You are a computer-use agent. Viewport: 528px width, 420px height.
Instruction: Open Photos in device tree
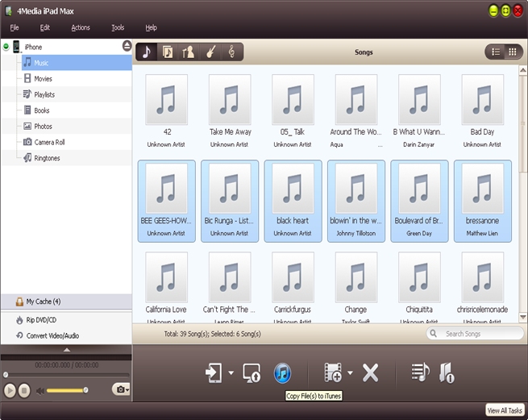pyautogui.click(x=43, y=127)
